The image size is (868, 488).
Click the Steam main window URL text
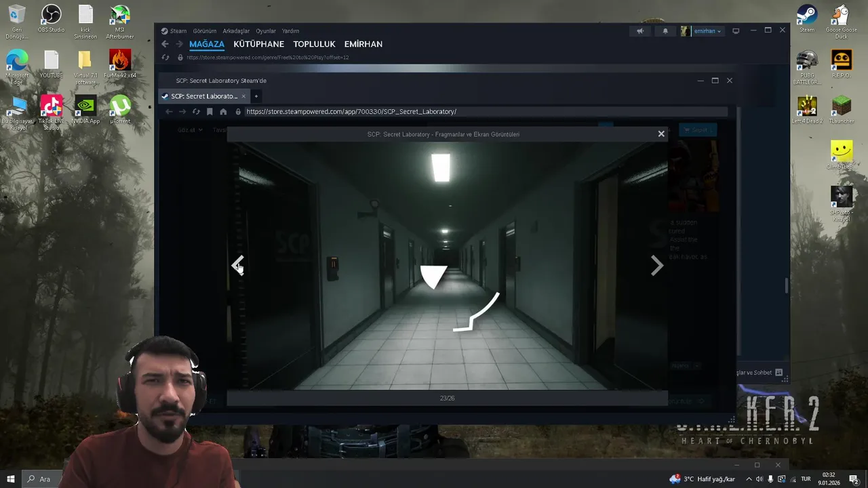(x=268, y=57)
